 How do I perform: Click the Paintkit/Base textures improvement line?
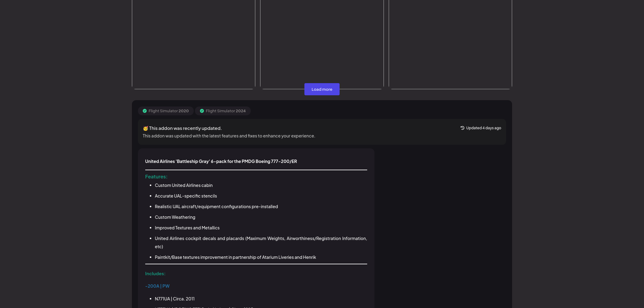click(235, 257)
